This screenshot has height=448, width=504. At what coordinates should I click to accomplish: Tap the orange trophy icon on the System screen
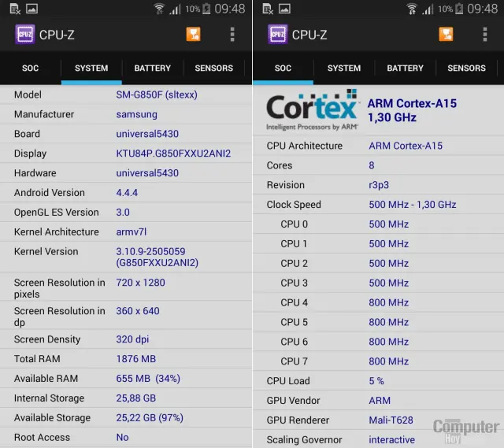(x=193, y=35)
